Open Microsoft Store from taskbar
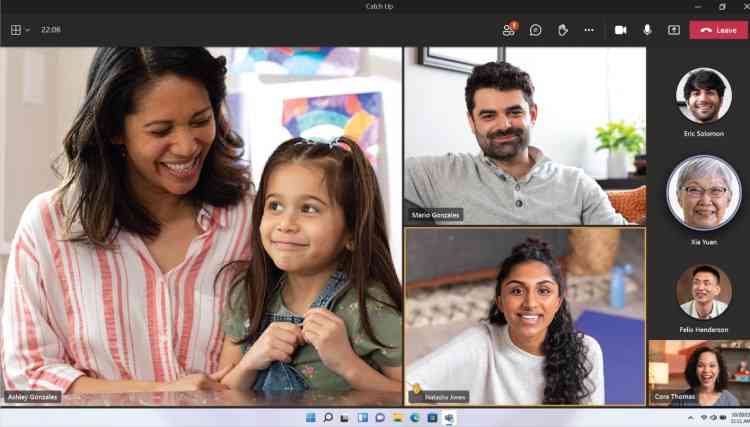This screenshot has width=750, height=427. (x=432, y=418)
